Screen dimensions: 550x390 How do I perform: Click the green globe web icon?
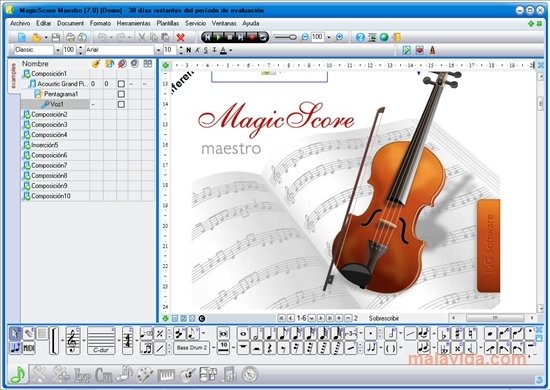pos(384,37)
